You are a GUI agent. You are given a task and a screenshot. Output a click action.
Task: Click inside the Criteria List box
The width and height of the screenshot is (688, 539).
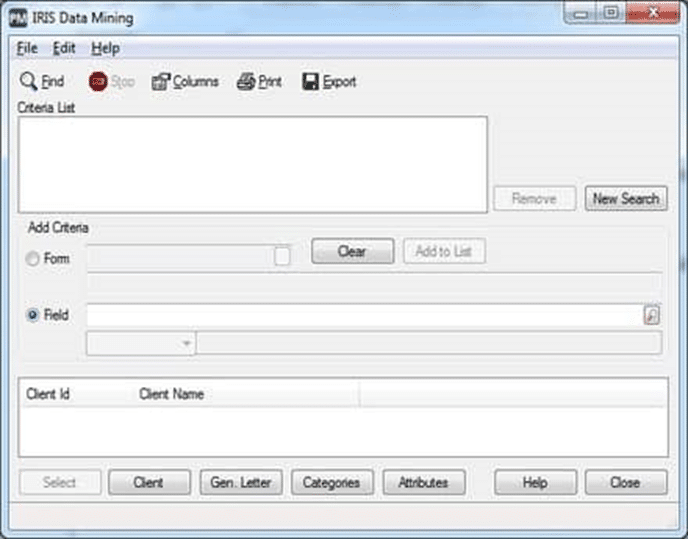253,165
